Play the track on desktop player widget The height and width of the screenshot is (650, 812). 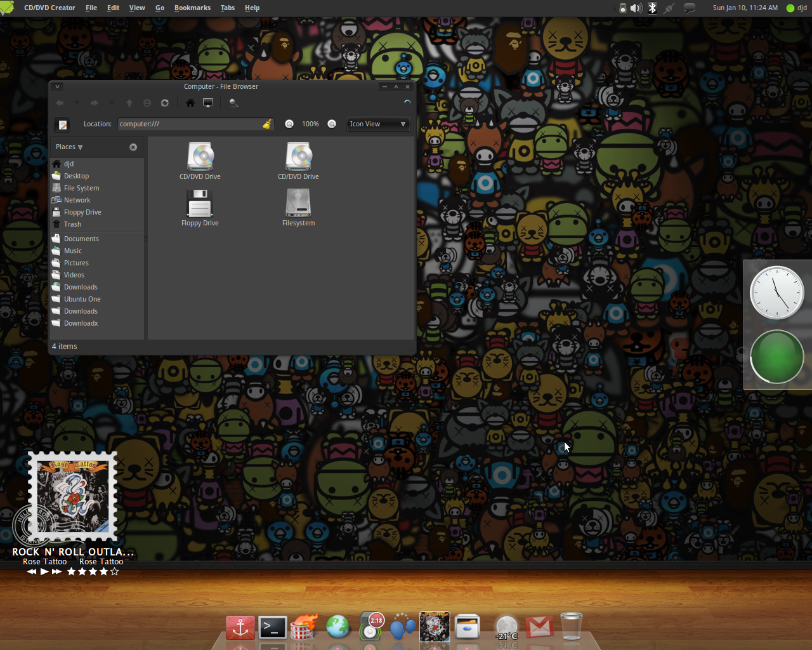tap(44, 571)
